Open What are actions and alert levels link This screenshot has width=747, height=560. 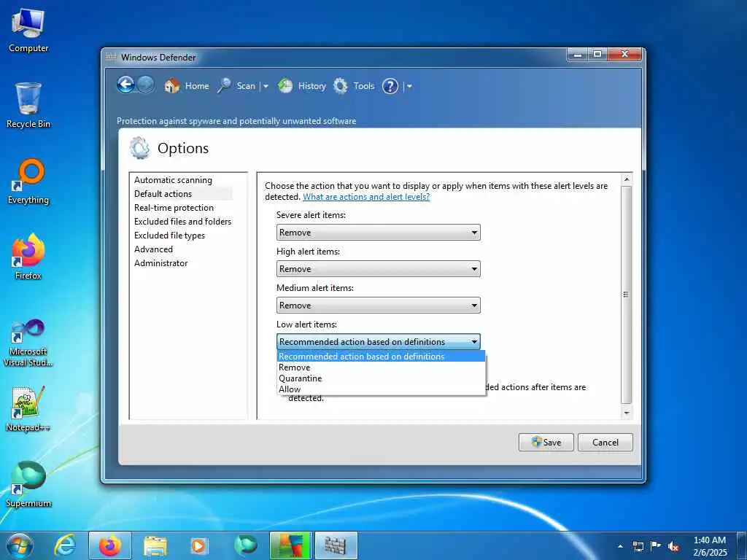click(366, 197)
